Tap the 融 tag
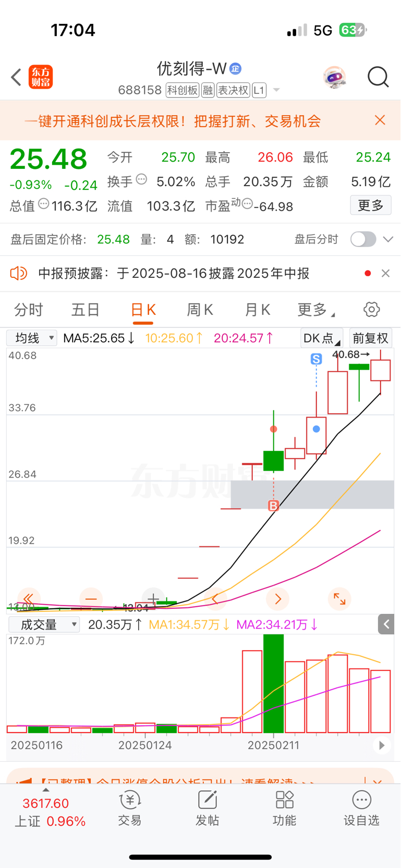Screen dimensions: 401x868 click(x=208, y=90)
